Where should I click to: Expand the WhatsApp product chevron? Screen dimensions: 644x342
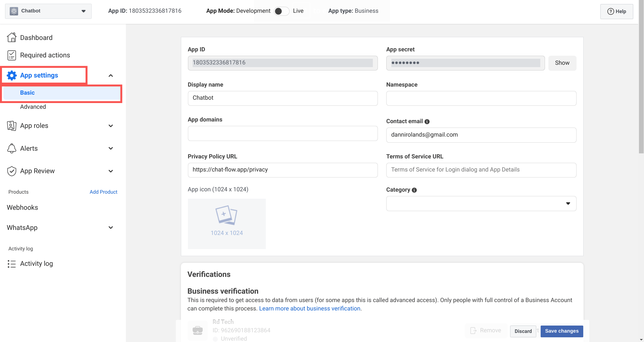point(111,228)
